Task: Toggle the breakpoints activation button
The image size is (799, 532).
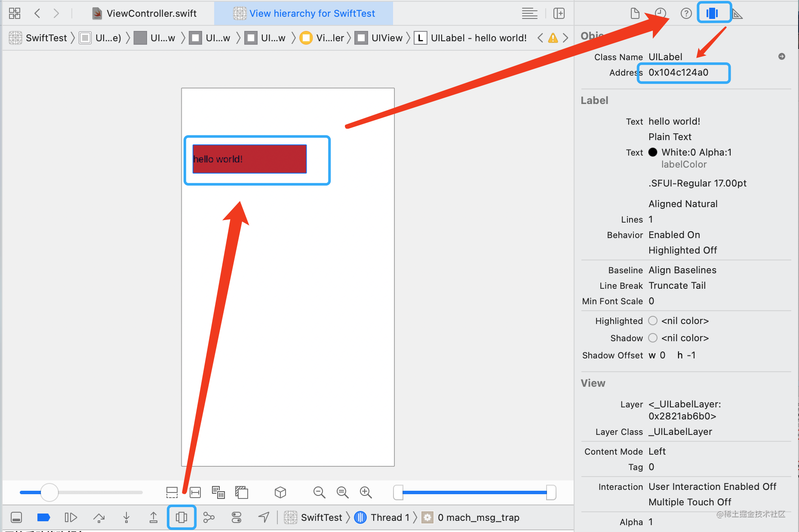Action: (x=43, y=517)
